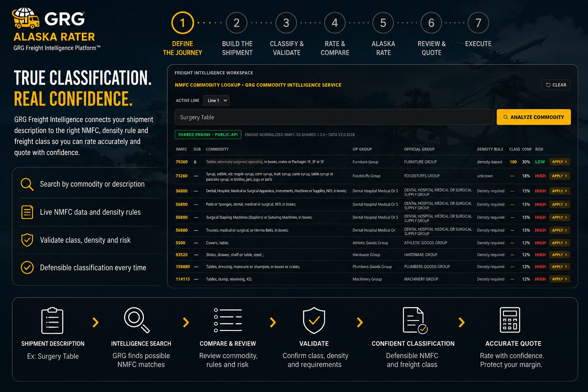Click the chevron arrow after Validate step
588x392 pixels.
click(360, 322)
